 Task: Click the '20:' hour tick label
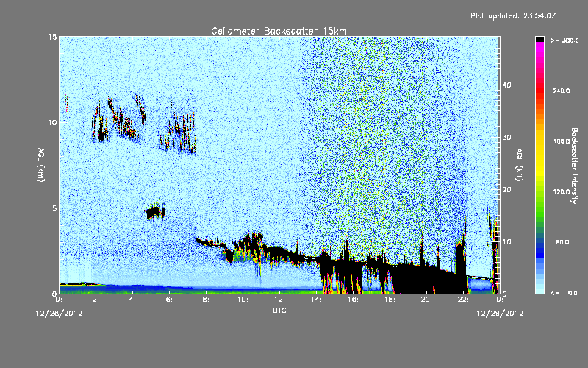point(426,300)
